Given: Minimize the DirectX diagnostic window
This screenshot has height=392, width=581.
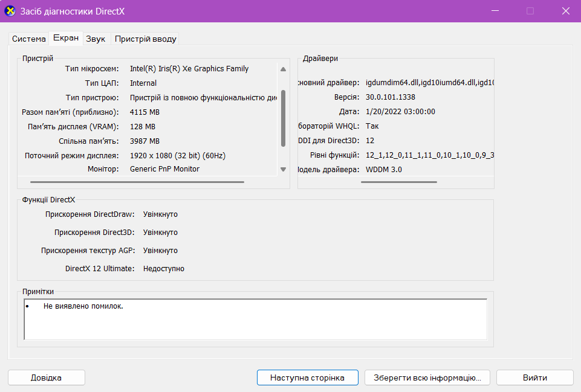Looking at the screenshot, I should click(496, 11).
